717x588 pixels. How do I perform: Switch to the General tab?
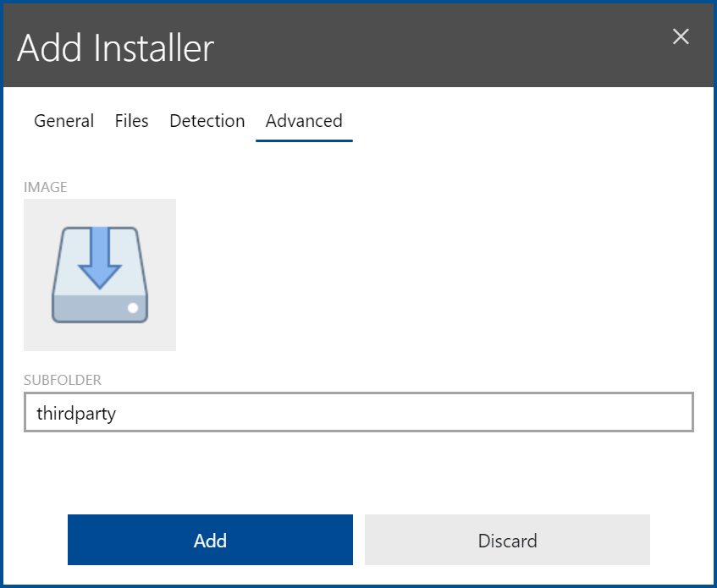point(64,121)
